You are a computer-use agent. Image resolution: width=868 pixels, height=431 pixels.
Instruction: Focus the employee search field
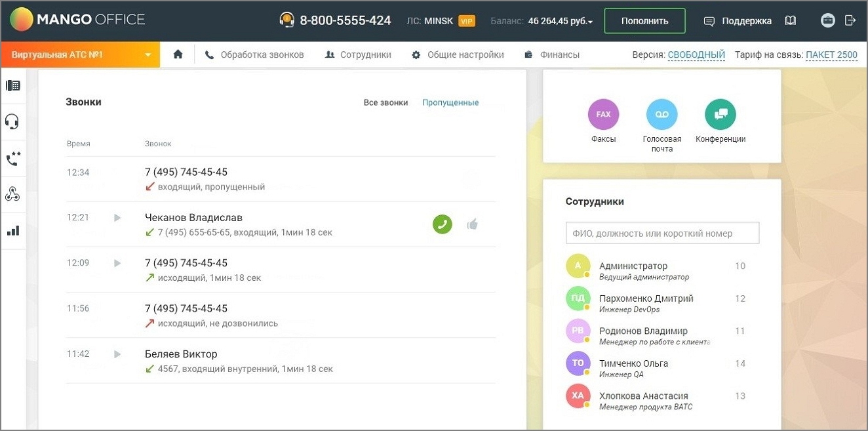click(662, 233)
